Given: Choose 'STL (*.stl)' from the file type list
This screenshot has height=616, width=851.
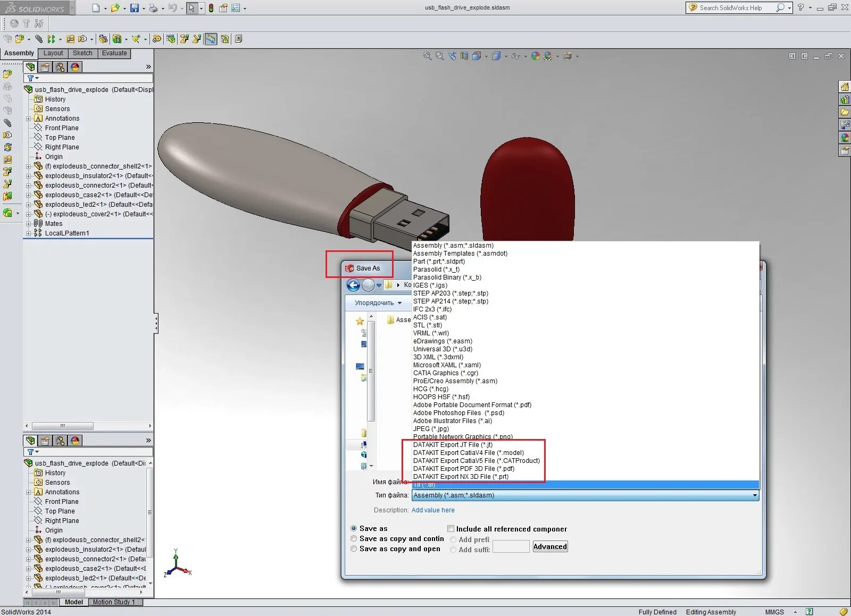Looking at the screenshot, I should coord(428,325).
